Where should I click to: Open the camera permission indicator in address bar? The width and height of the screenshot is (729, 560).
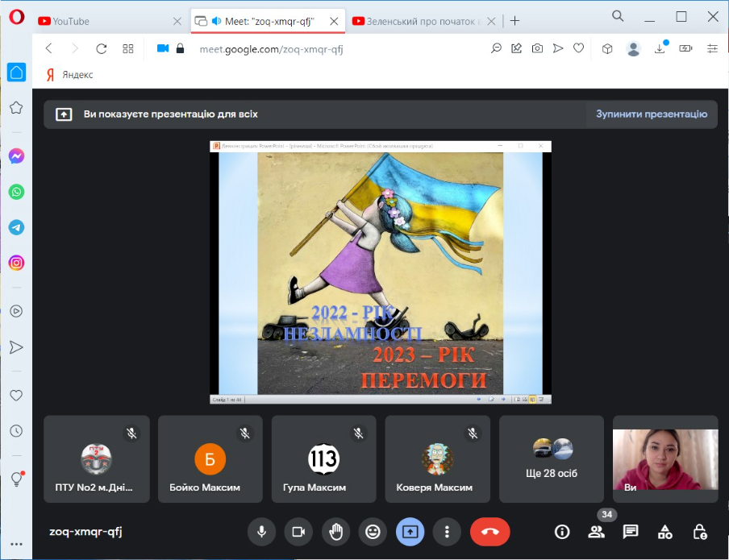(x=163, y=48)
